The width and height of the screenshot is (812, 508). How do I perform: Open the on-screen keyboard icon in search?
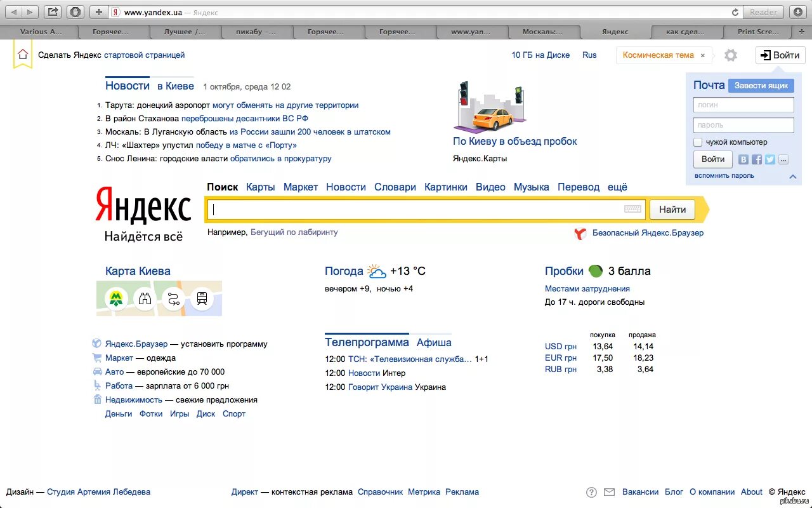(632, 209)
